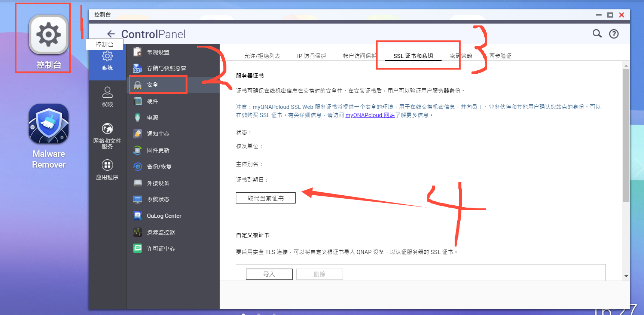
Task: Open the Control Panel search magnifier
Action: (x=597, y=34)
